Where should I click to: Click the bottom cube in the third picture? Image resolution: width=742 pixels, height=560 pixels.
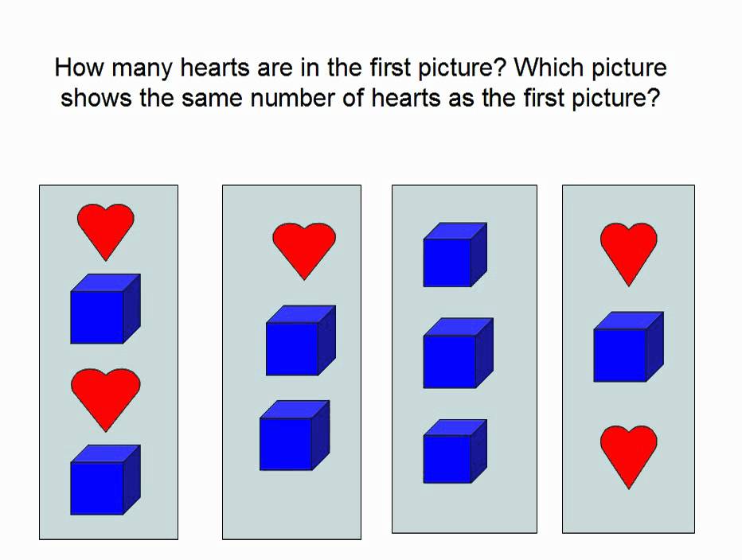tap(454, 451)
